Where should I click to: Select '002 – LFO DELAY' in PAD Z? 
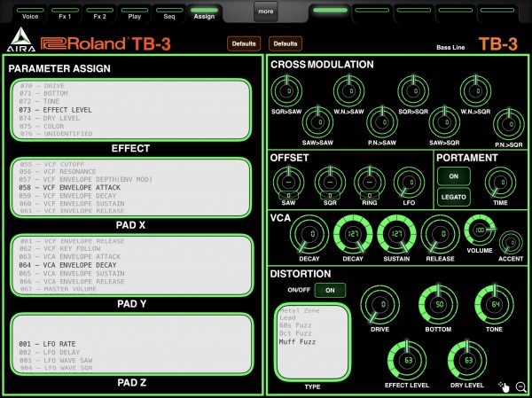click(x=49, y=353)
